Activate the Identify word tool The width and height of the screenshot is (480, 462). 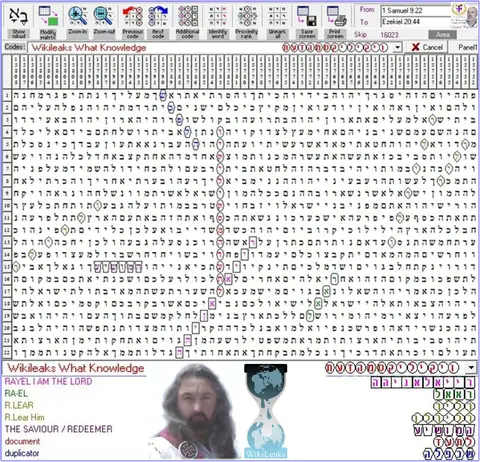click(x=218, y=21)
